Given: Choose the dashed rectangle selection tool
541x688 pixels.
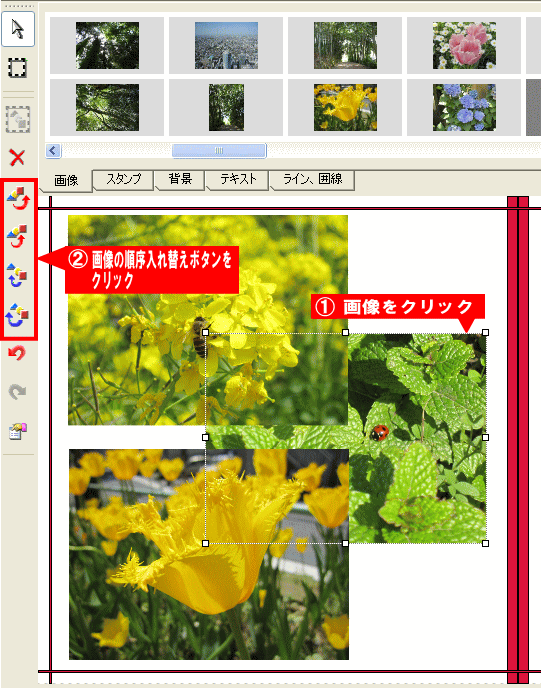Looking at the screenshot, I should pyautogui.click(x=18, y=68).
